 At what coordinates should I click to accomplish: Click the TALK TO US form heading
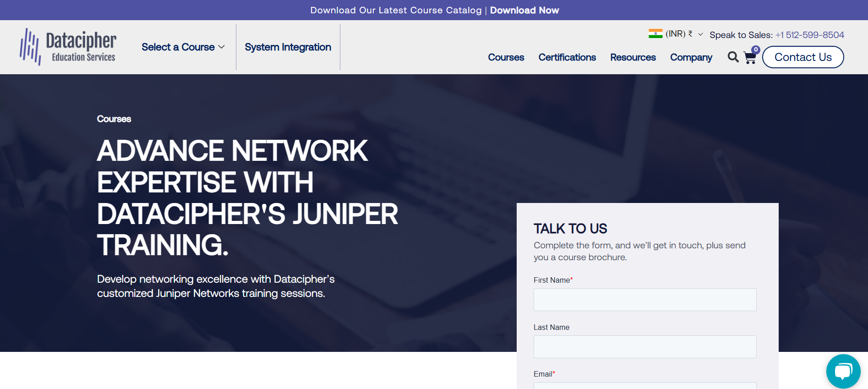coord(570,229)
